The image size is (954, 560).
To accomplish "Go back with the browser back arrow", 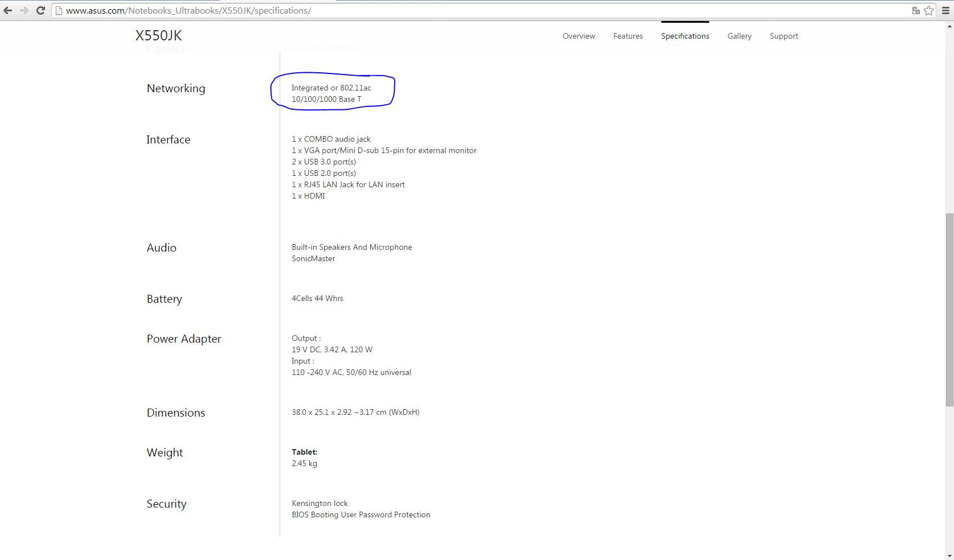I will pos(8,10).
